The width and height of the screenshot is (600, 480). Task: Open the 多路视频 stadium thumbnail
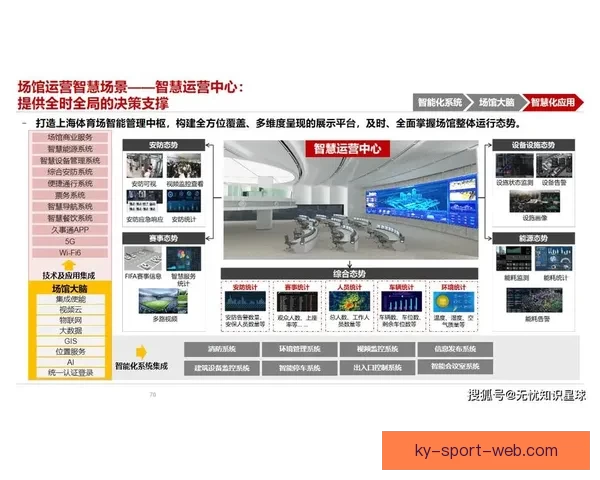tap(163, 301)
